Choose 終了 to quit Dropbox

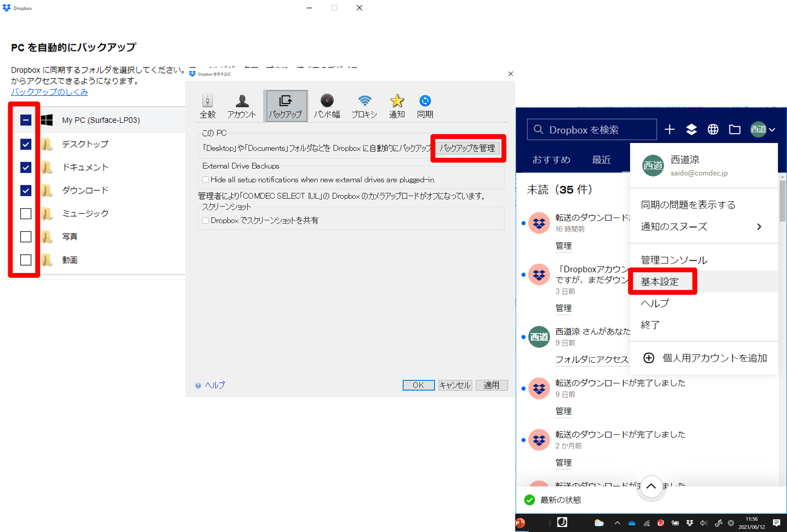click(x=704, y=325)
